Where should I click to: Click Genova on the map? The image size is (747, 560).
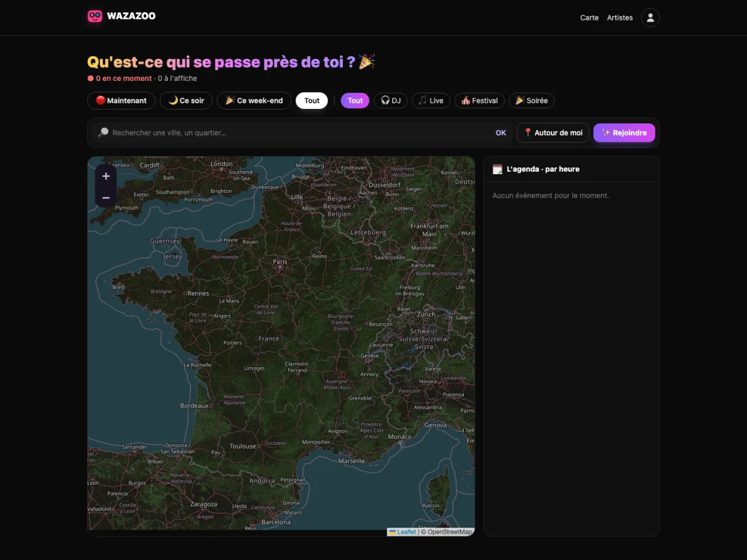click(436, 425)
